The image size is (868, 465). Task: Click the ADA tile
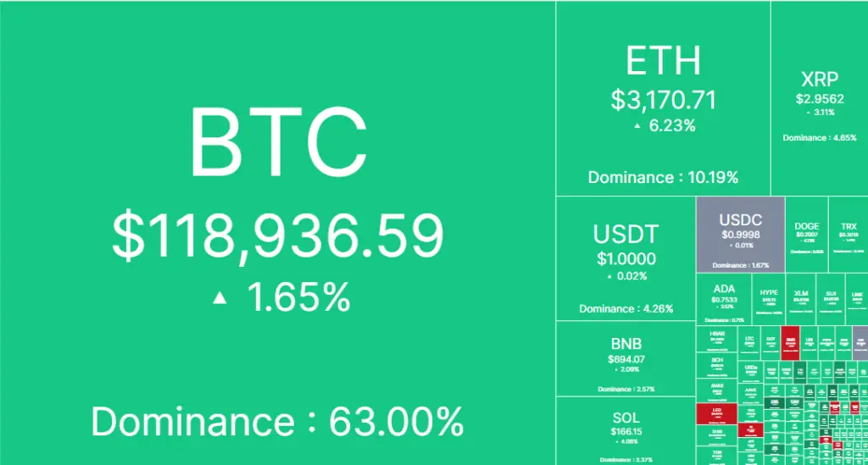724,298
